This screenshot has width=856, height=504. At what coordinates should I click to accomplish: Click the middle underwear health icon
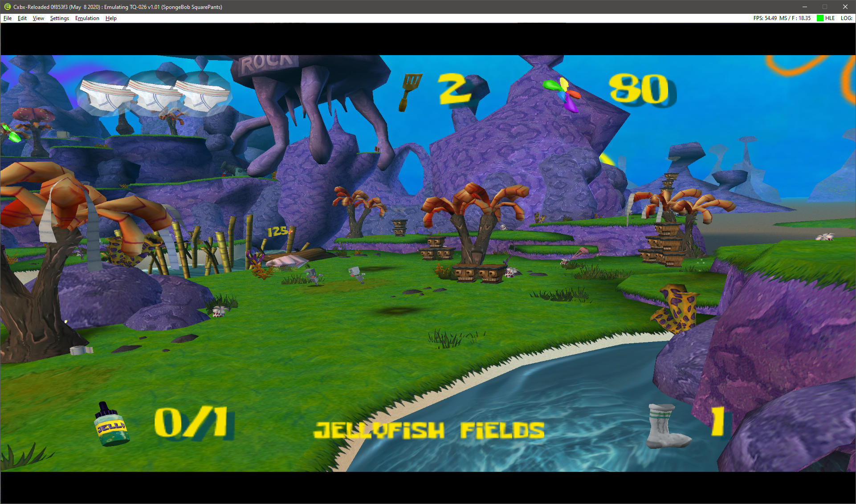click(x=154, y=94)
